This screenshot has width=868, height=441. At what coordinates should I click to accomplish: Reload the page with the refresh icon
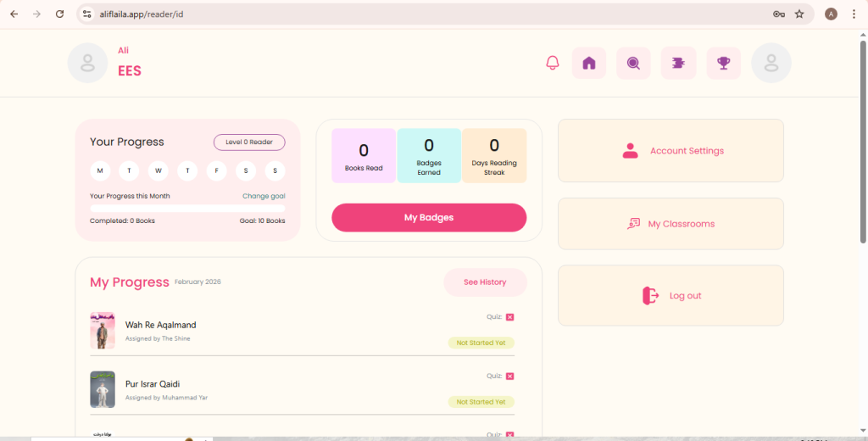[x=60, y=14]
